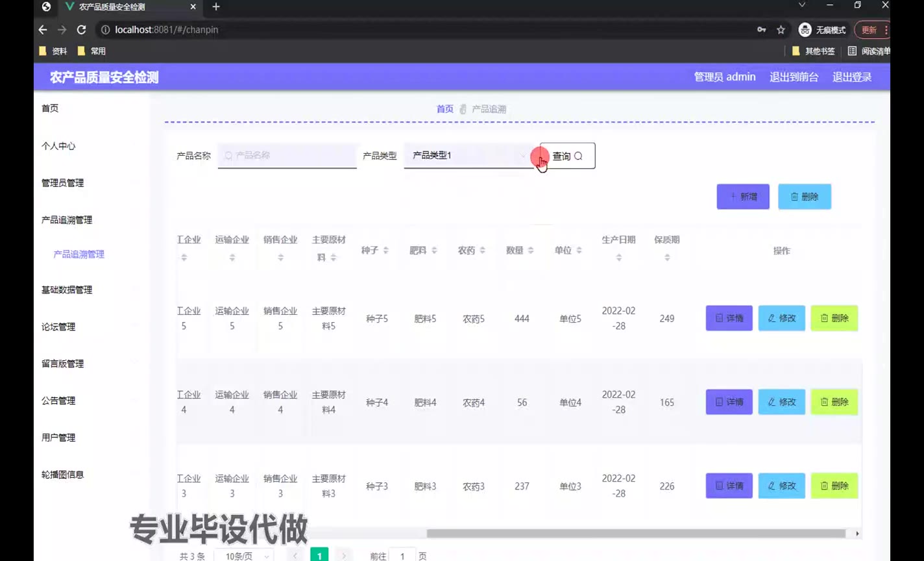Open a new browser tab with plus
The height and width of the screenshot is (561, 924).
click(x=216, y=6)
